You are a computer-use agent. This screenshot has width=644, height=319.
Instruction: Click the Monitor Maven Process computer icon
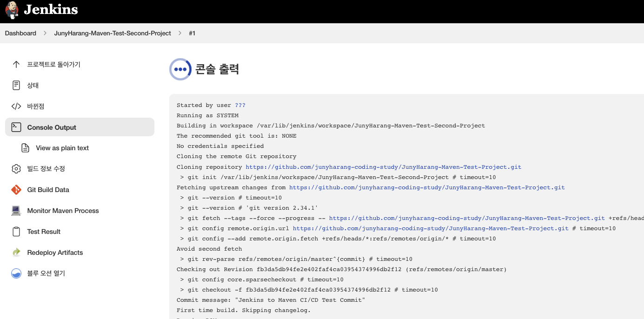pyautogui.click(x=16, y=211)
